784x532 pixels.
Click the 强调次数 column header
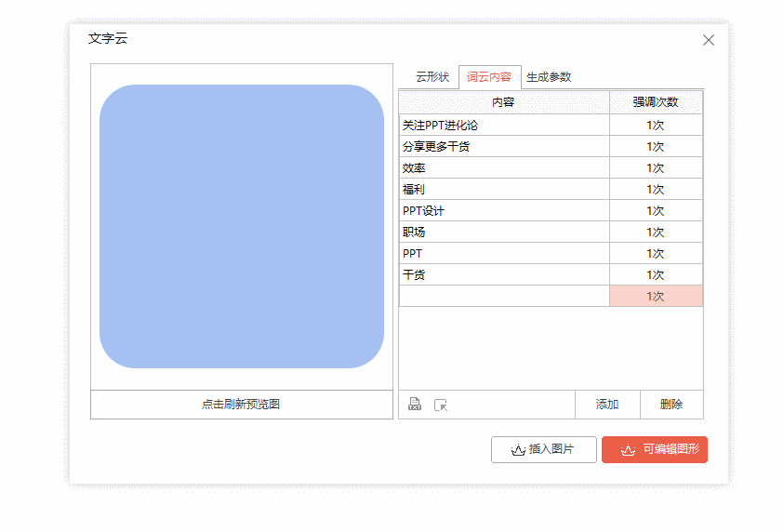tap(656, 102)
